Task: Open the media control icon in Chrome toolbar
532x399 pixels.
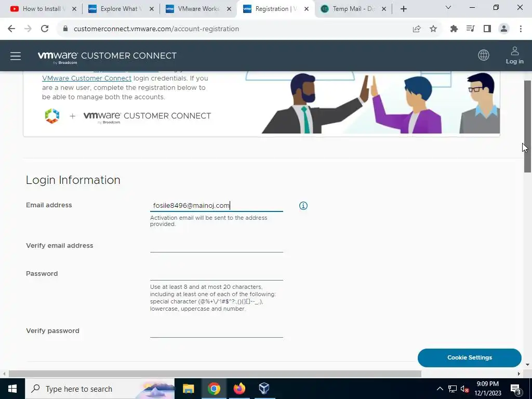Action: pyautogui.click(x=471, y=29)
